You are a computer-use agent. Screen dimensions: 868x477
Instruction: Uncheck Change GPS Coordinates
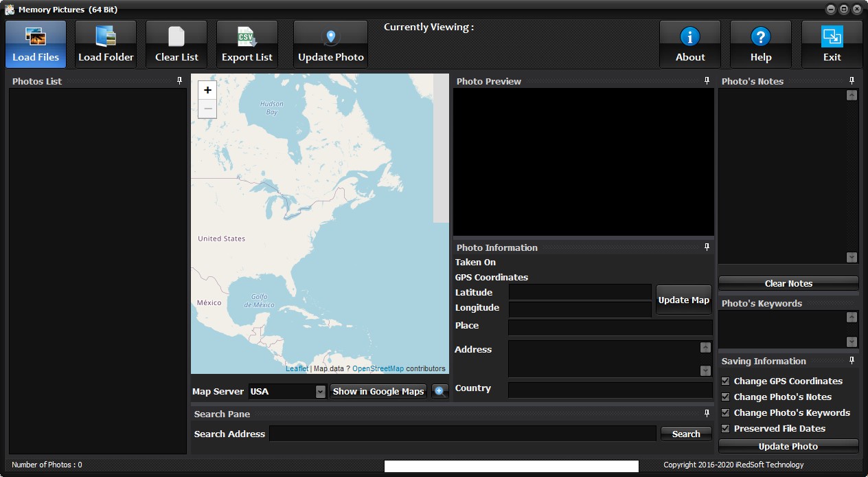(725, 381)
